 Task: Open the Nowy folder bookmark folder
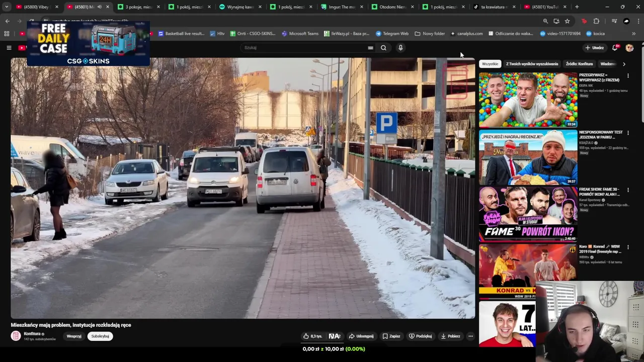click(430, 34)
